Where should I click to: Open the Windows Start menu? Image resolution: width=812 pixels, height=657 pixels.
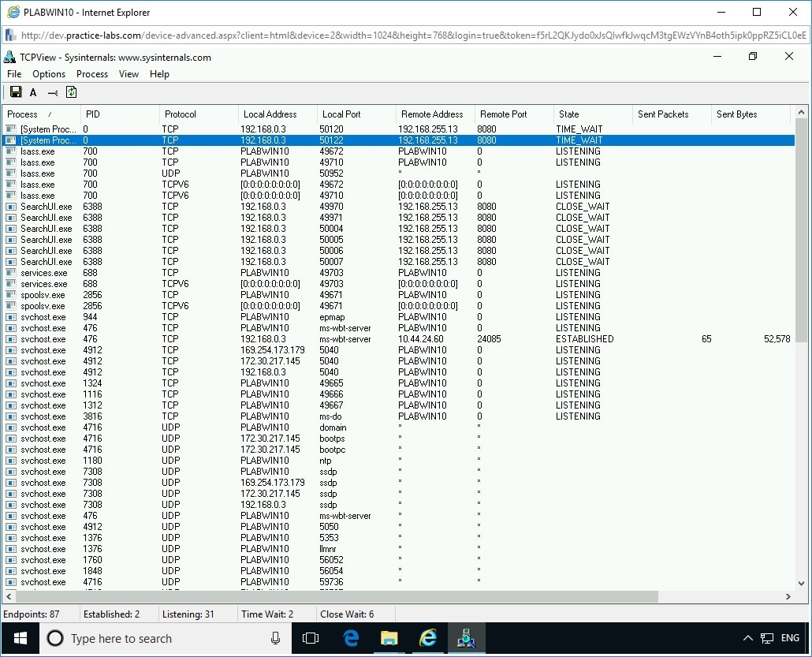[x=19, y=638]
